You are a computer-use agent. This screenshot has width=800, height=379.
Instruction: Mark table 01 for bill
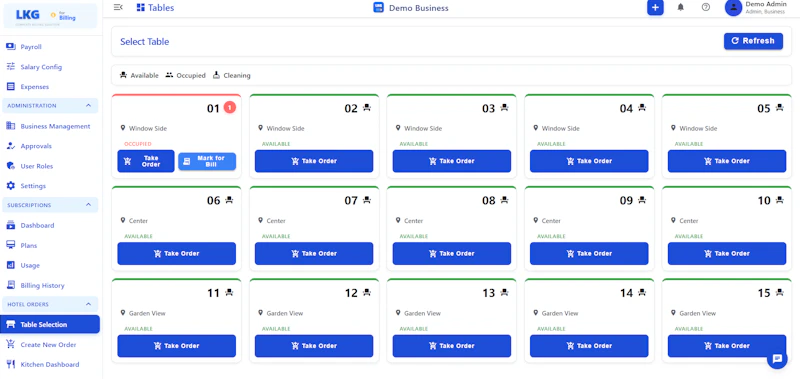pos(207,161)
